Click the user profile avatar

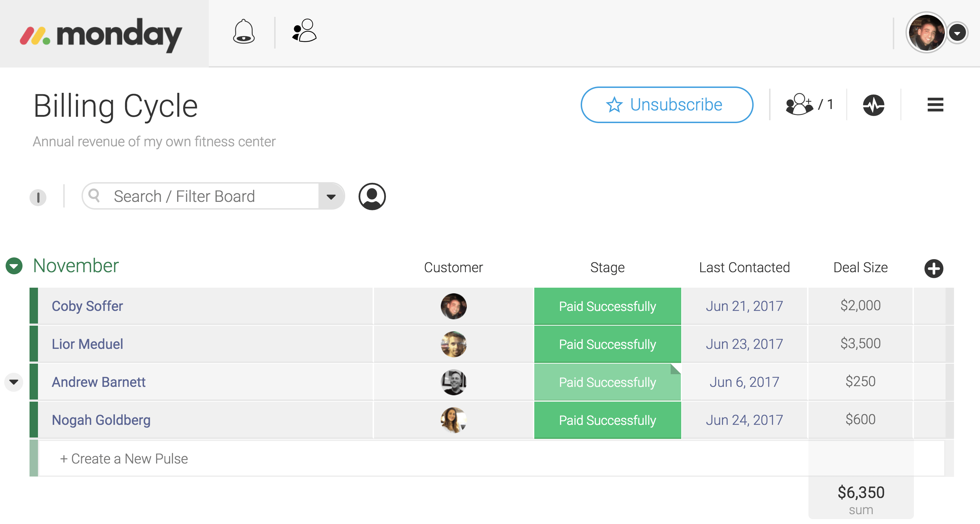(926, 33)
